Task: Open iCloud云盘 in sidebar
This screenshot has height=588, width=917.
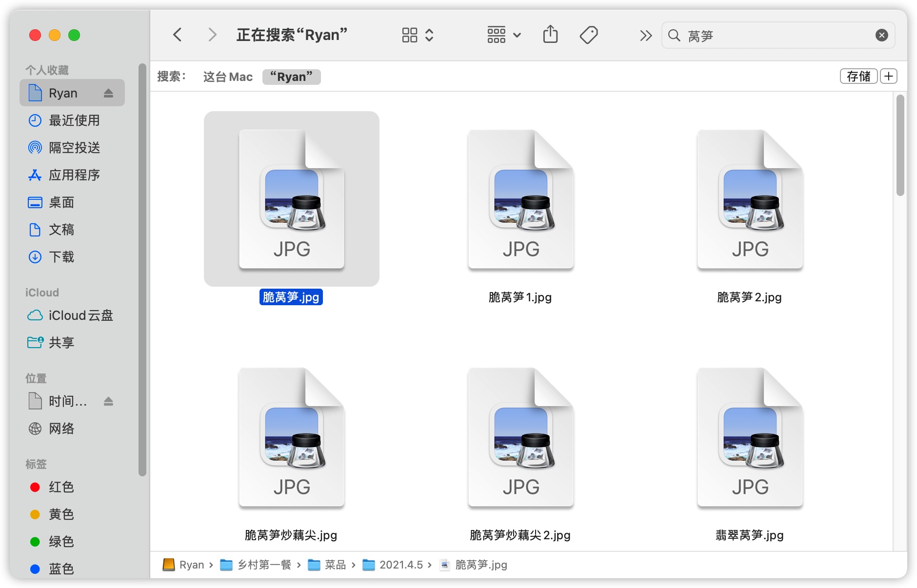Action: pyautogui.click(x=80, y=315)
